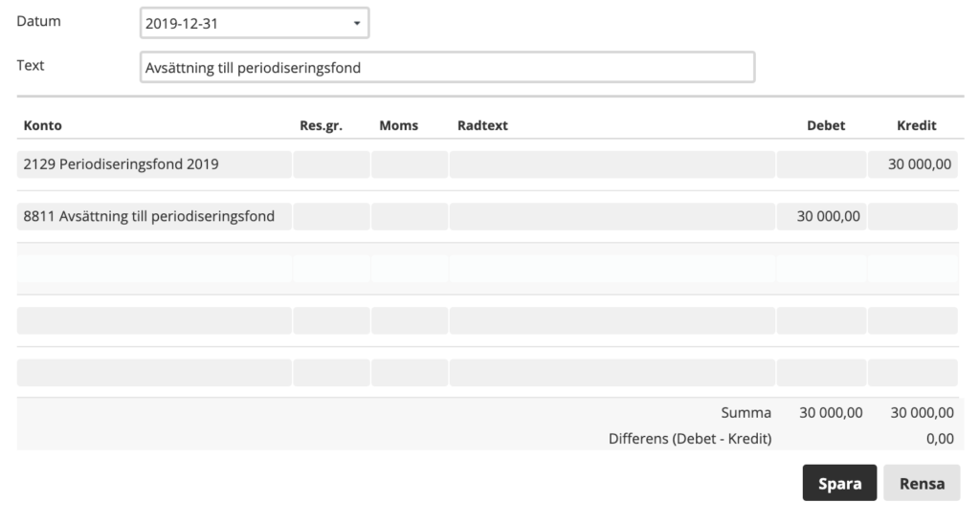Click the Debet field in the last empty row
Viewport: 980px width, 523px height.
(x=821, y=372)
